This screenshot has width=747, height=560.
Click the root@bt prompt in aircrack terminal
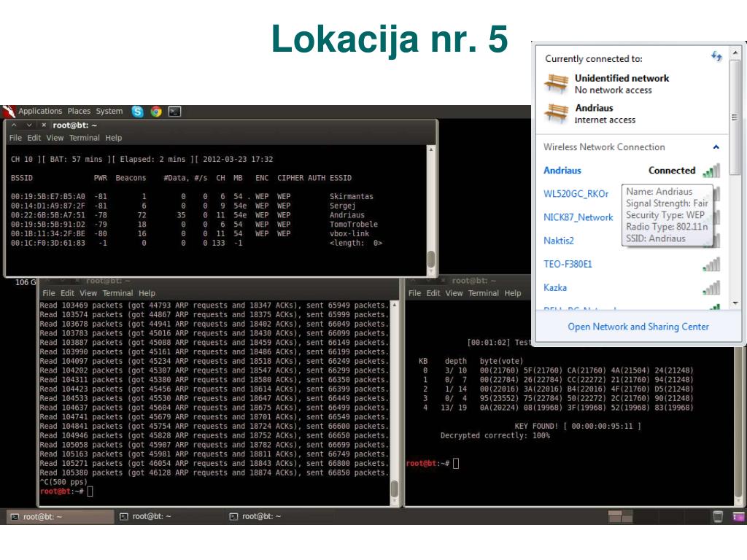pyautogui.click(x=427, y=463)
